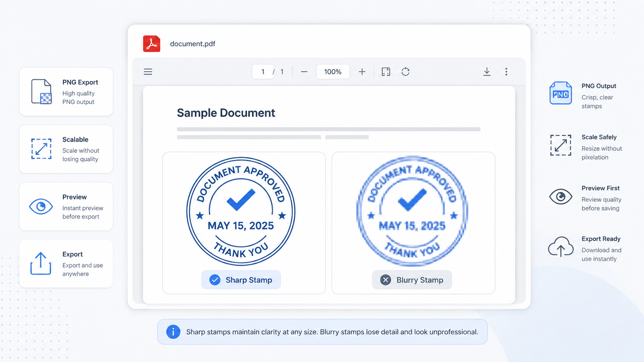Click the Export card title on the left
This screenshot has width=644, height=362.
click(x=72, y=254)
